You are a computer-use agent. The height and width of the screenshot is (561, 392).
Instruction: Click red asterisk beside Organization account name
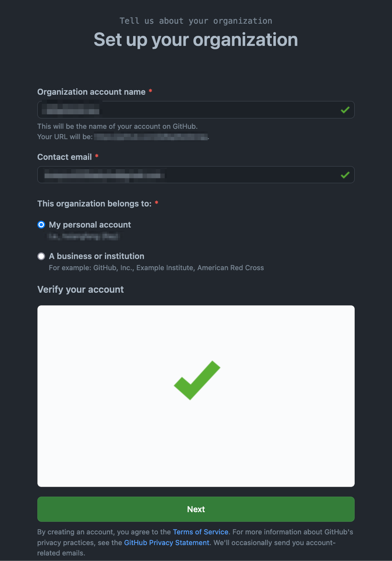(x=151, y=91)
